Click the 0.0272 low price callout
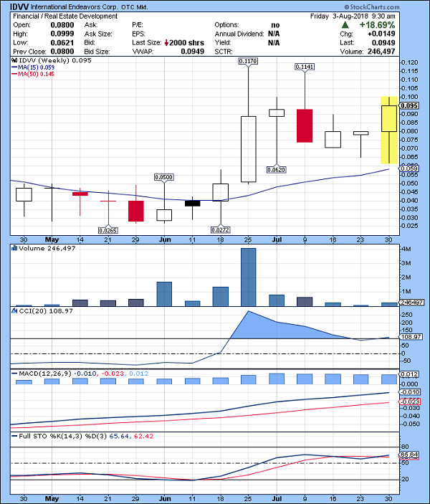430x504 pixels. point(221,230)
